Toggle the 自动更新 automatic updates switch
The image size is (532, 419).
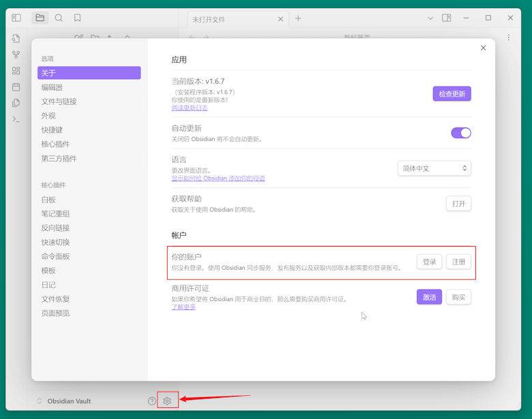(460, 133)
